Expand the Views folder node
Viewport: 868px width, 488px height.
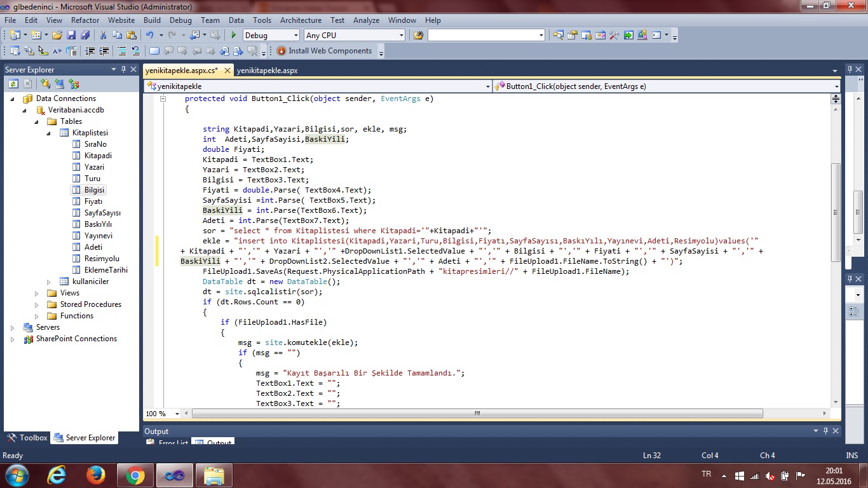[37, 293]
